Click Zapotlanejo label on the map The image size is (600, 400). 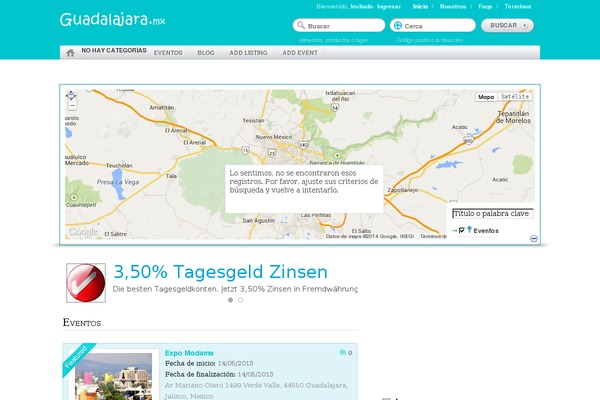(x=403, y=190)
